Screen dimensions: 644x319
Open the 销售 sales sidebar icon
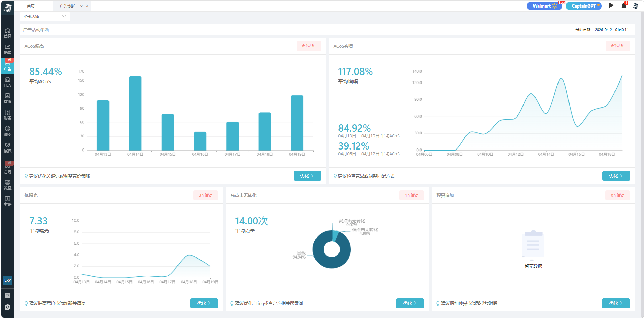tap(8, 49)
